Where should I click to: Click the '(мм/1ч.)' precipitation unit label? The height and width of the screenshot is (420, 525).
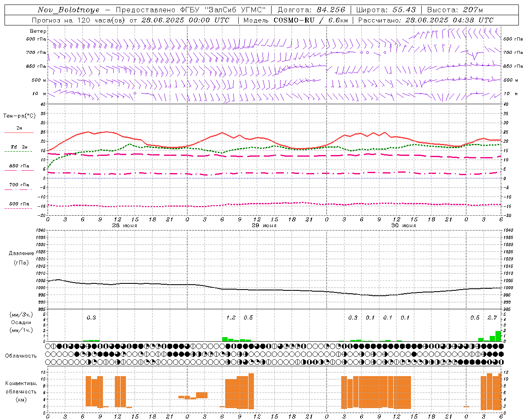[x=21, y=330]
